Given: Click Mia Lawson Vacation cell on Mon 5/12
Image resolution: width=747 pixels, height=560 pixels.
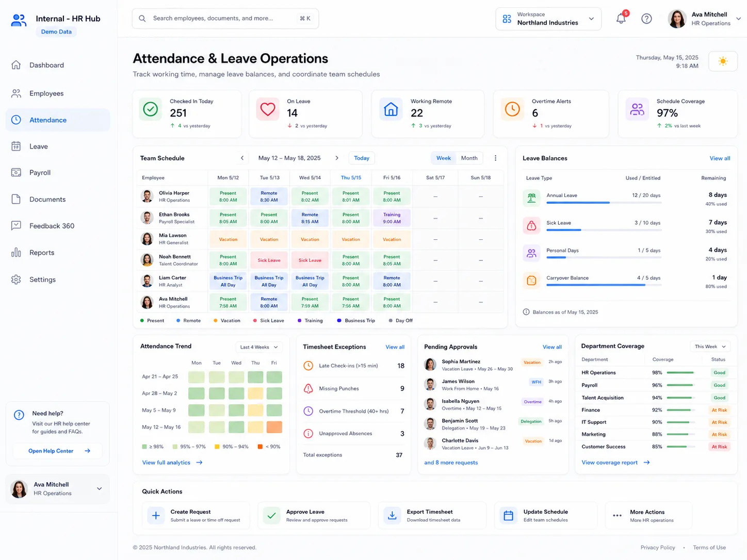Looking at the screenshot, I should click(x=228, y=239).
